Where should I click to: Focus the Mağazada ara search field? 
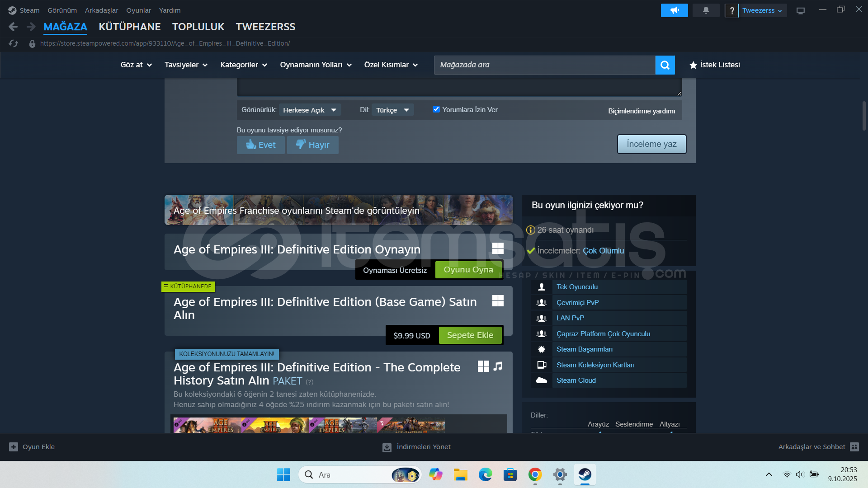click(x=544, y=65)
